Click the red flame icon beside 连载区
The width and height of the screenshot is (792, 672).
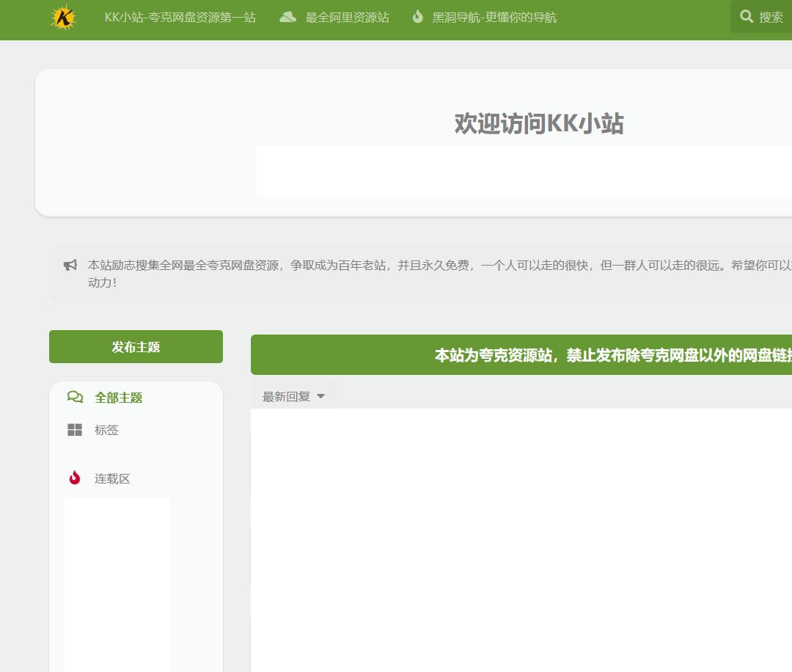[74, 478]
